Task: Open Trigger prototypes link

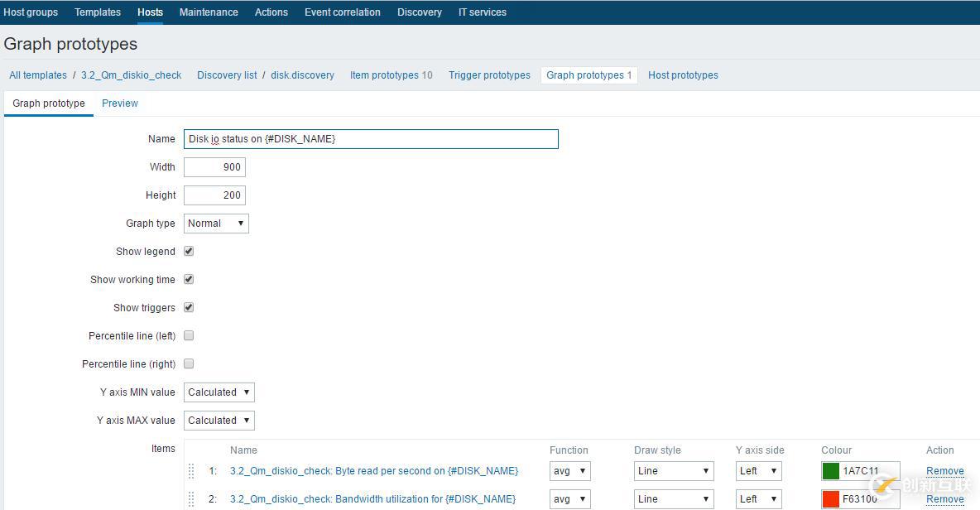Action: tap(489, 75)
